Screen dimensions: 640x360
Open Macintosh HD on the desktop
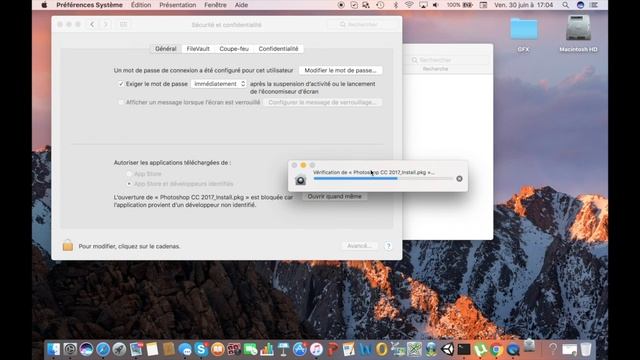pos(578,28)
